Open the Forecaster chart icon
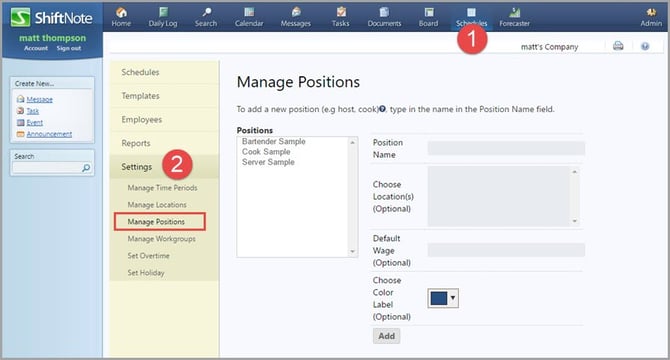 514,12
